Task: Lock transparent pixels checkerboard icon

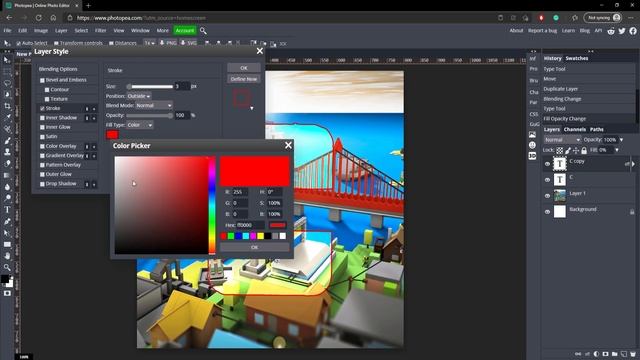Action: [560, 150]
